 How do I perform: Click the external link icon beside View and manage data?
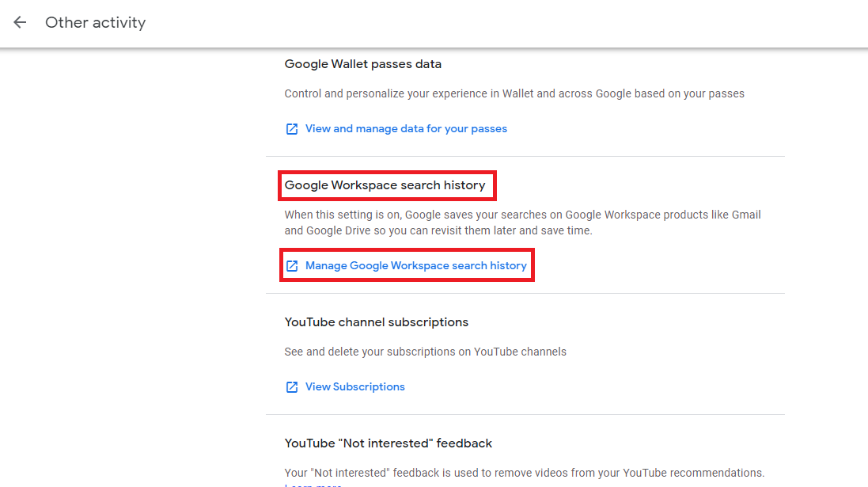pyautogui.click(x=292, y=129)
